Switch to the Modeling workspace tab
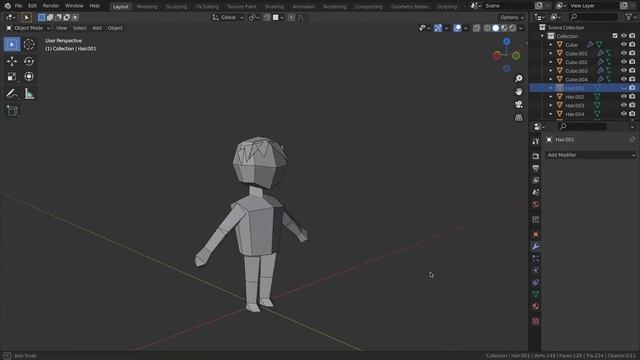The height and width of the screenshot is (360, 640). click(x=147, y=7)
